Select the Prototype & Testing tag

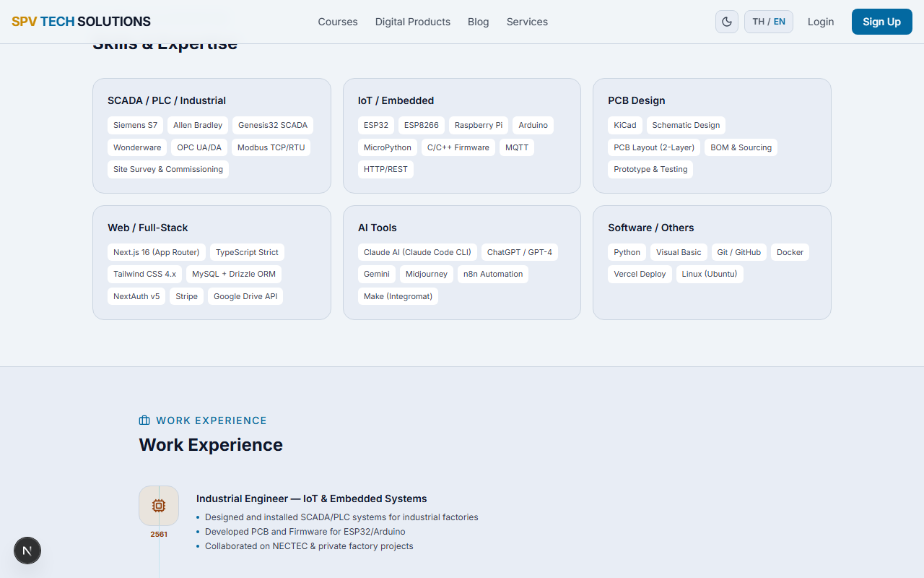coord(650,169)
